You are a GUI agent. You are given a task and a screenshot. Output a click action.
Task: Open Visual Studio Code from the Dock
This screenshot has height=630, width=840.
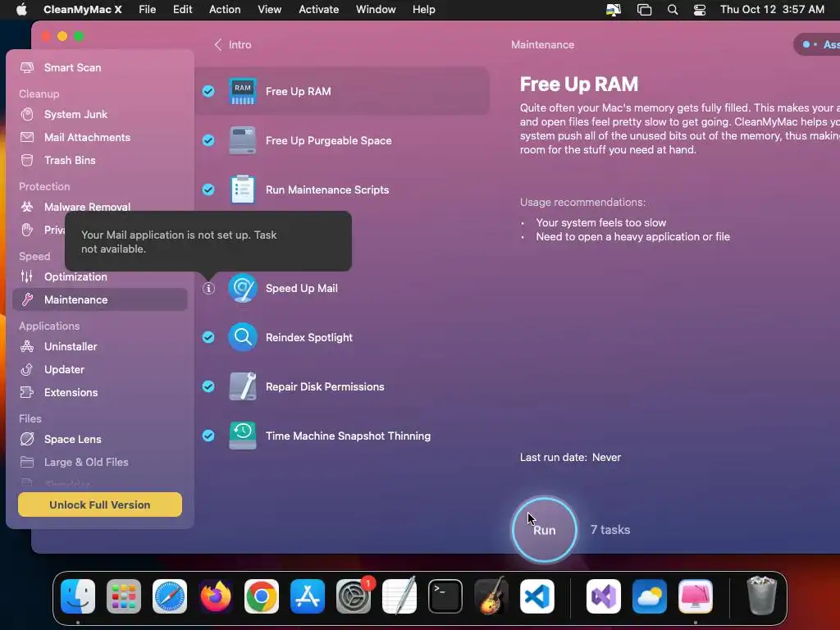pos(536,596)
